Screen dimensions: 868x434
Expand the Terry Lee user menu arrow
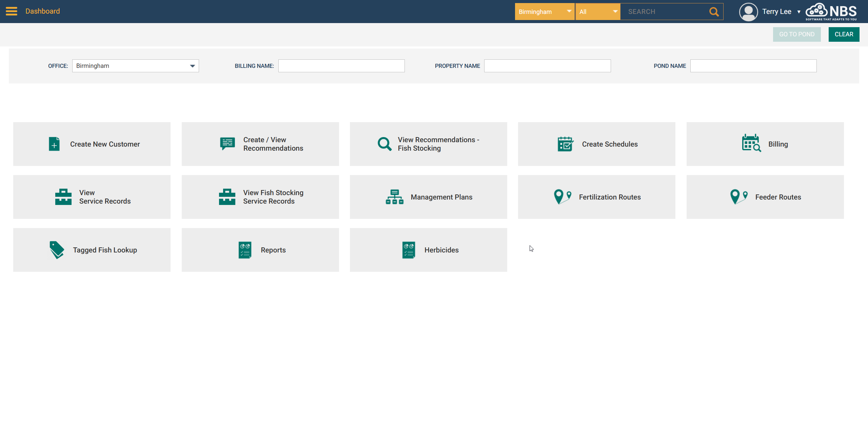click(x=799, y=12)
